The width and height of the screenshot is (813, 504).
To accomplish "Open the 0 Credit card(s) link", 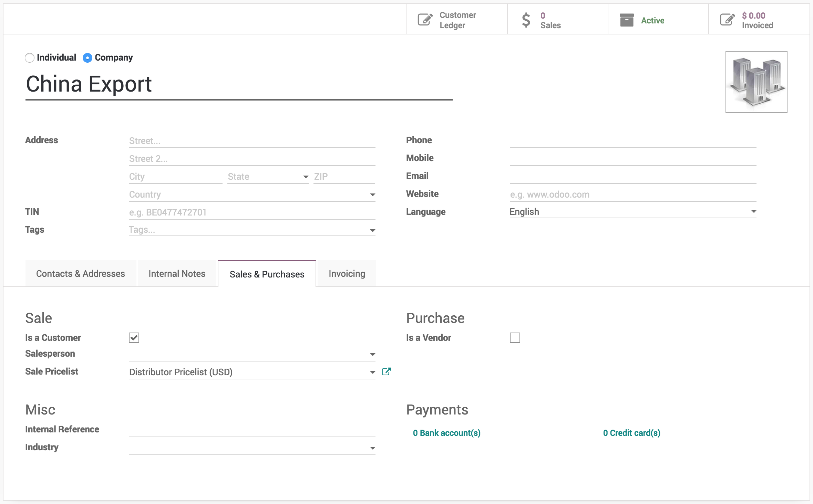I will click(x=631, y=433).
